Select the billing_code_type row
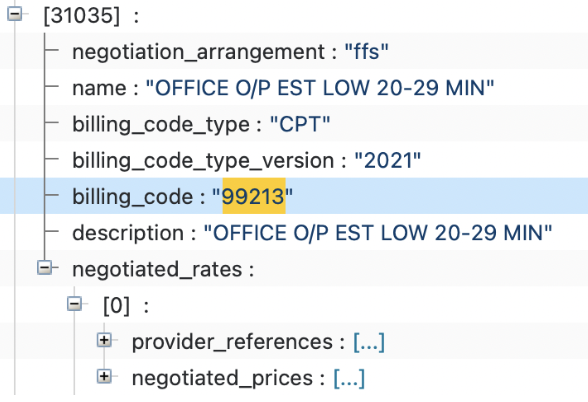 tap(294, 124)
